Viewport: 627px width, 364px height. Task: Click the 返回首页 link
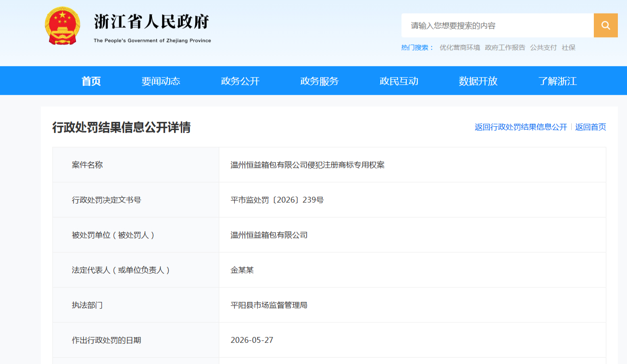pos(590,127)
